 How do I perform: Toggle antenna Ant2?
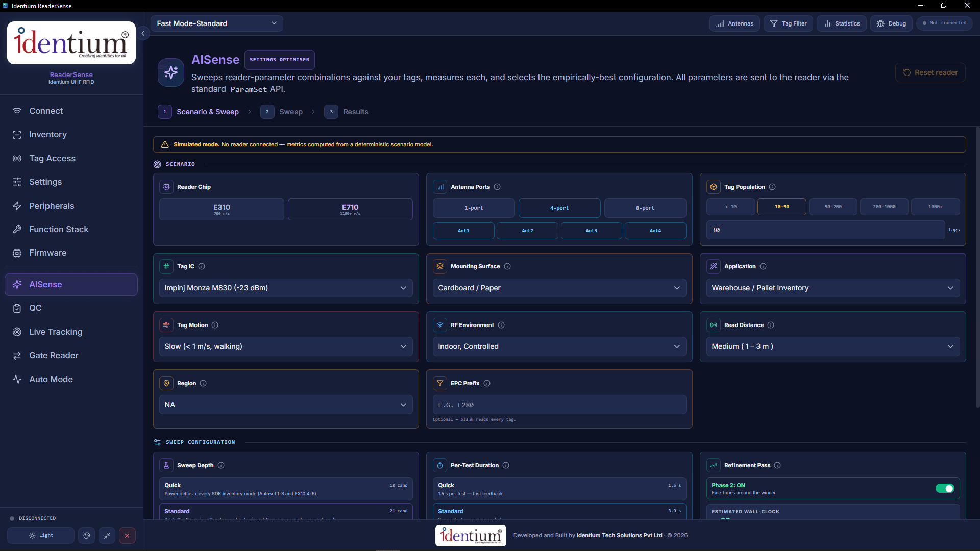tap(527, 231)
